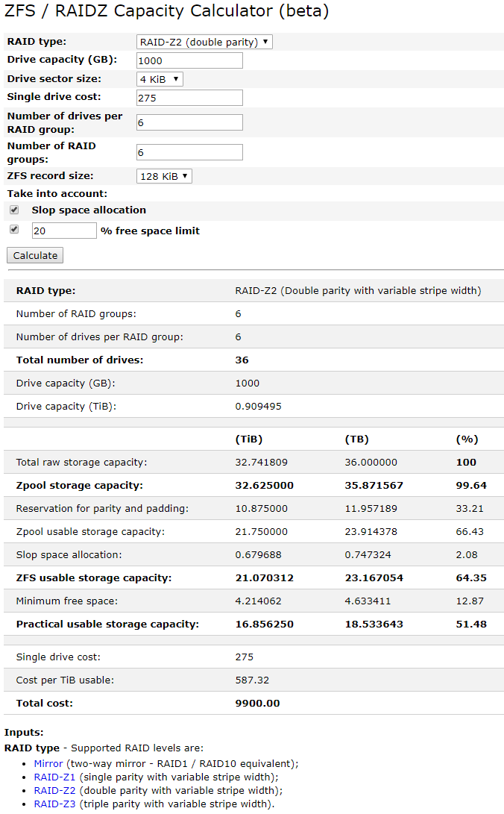Edit the free space limit percentage field
The width and height of the screenshot is (504, 814).
point(63,231)
